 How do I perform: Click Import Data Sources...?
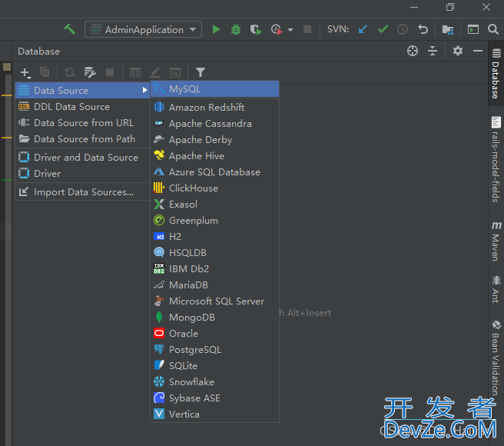click(x=83, y=192)
